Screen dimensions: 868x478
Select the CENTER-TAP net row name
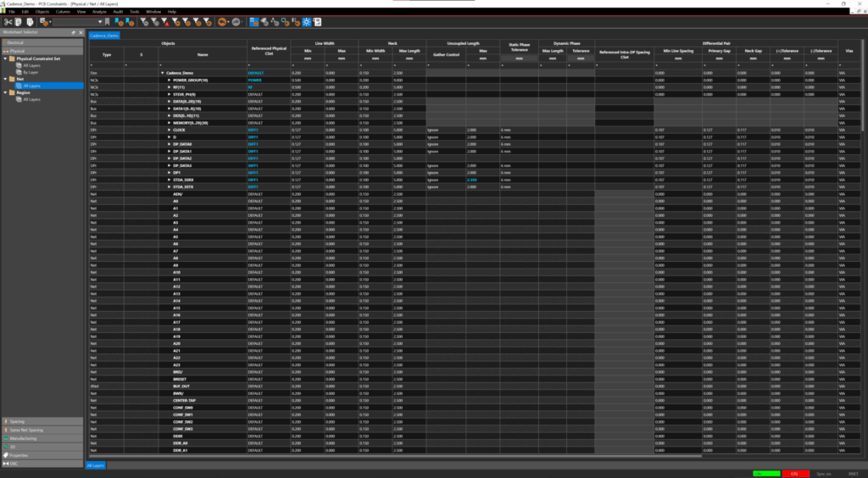coord(183,401)
